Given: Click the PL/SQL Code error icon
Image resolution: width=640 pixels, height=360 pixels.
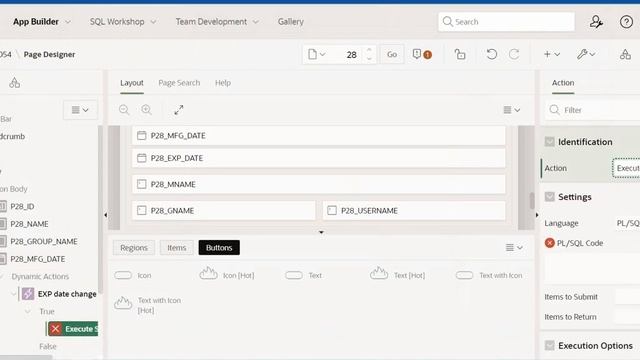Looking at the screenshot, I should coord(549,243).
